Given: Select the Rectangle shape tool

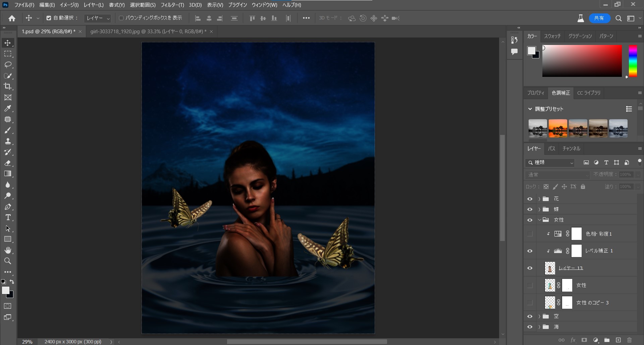Looking at the screenshot, I should coord(8,239).
